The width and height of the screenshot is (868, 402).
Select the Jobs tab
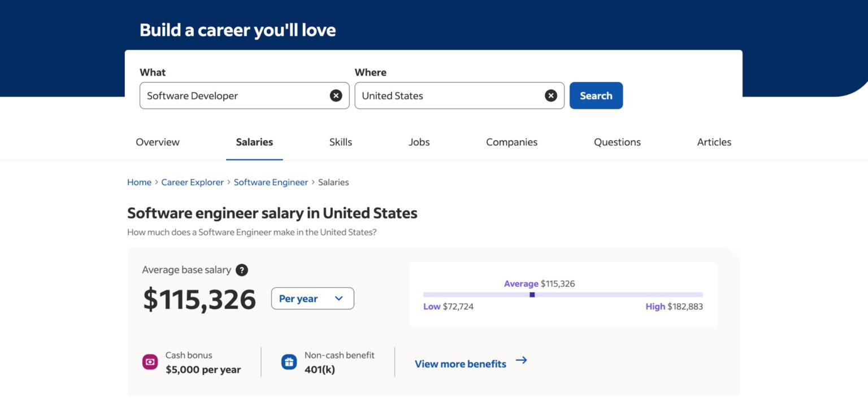[419, 142]
